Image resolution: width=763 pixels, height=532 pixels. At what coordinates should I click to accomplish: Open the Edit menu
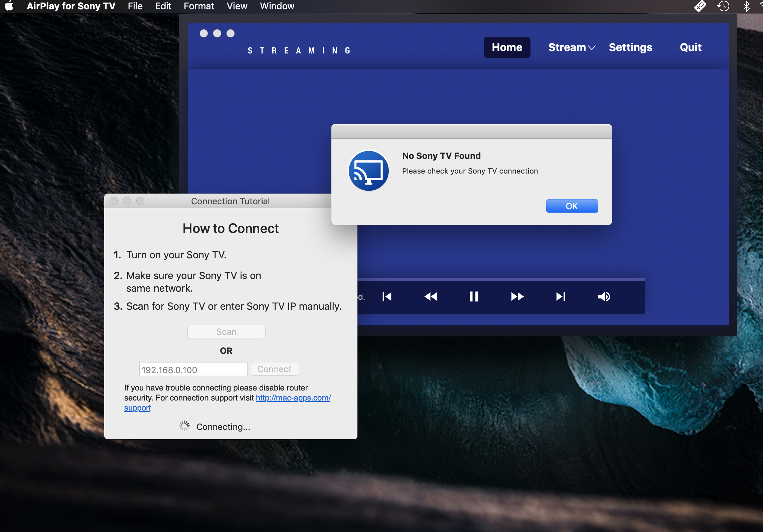163,6
